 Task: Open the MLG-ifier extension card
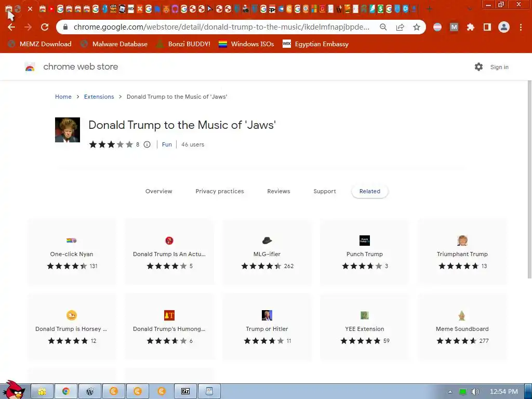(267, 252)
